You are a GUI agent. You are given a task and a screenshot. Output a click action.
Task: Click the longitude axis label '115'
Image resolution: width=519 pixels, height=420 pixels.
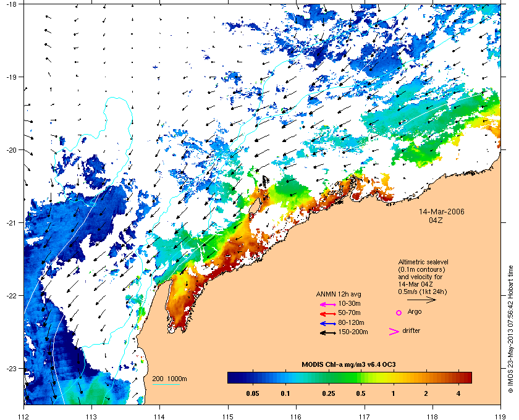(x=228, y=417)
